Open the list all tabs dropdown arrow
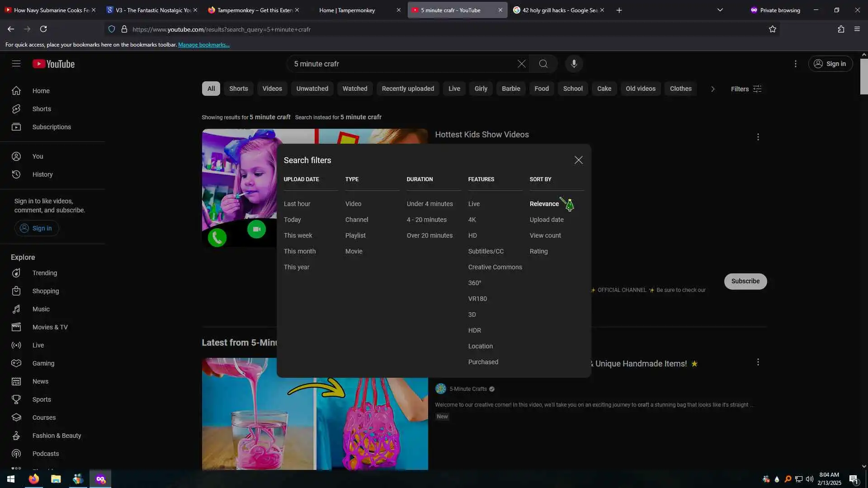This screenshot has width=868, height=488. (720, 10)
